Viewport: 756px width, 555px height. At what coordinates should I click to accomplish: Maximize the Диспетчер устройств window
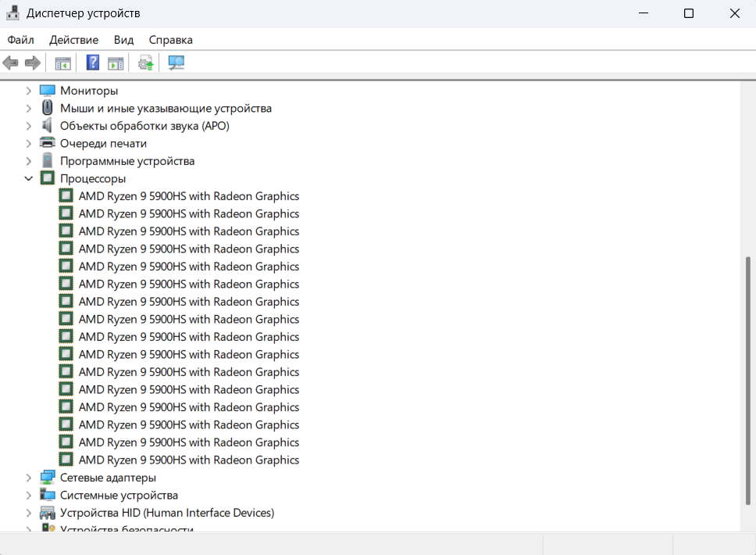[689, 13]
